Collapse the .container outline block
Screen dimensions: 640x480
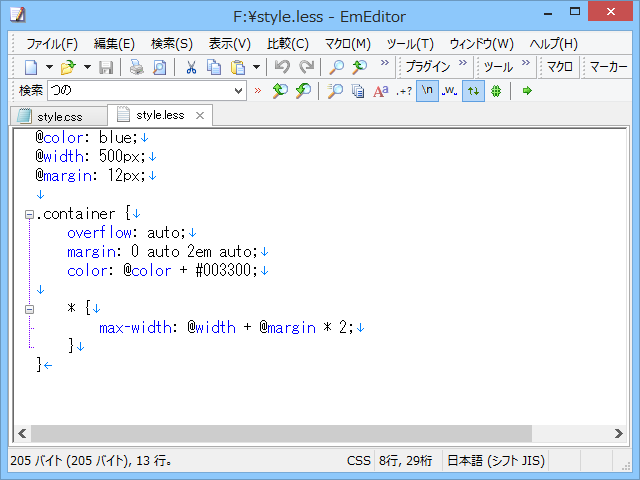[29, 214]
